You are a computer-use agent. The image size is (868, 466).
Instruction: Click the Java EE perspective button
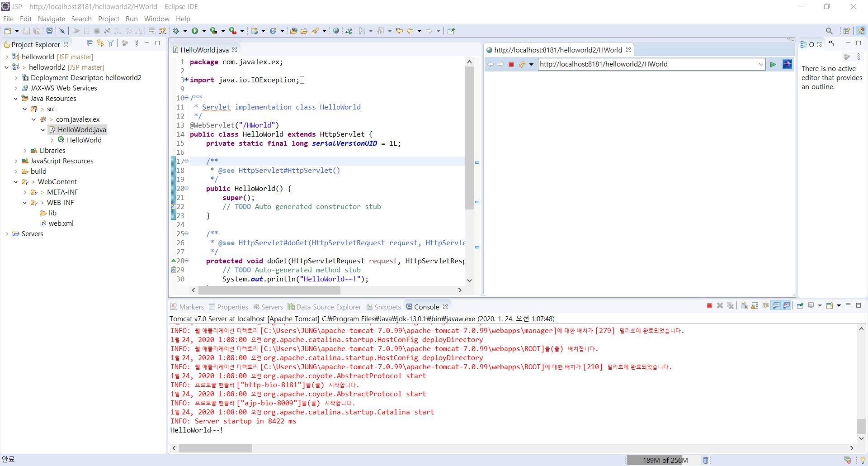(861, 31)
